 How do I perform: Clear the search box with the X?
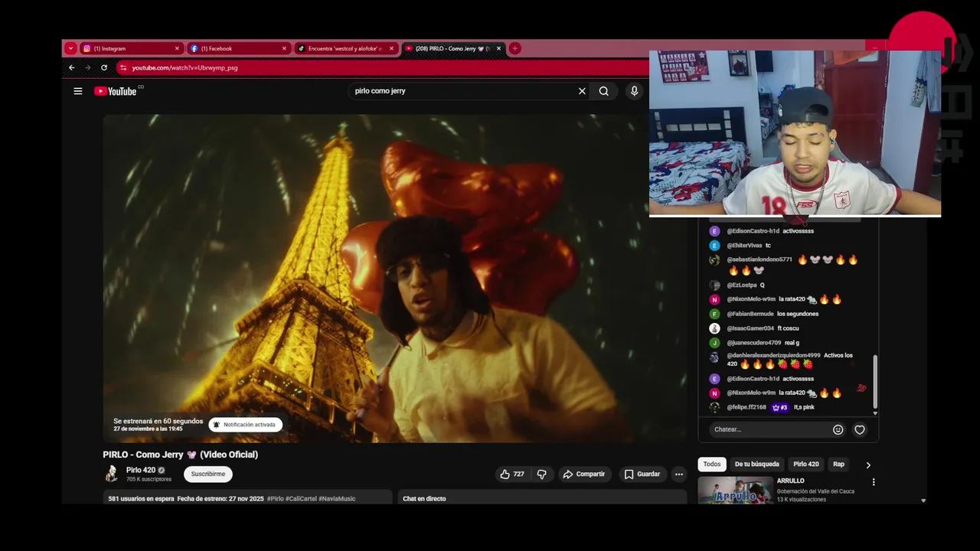pyautogui.click(x=582, y=91)
